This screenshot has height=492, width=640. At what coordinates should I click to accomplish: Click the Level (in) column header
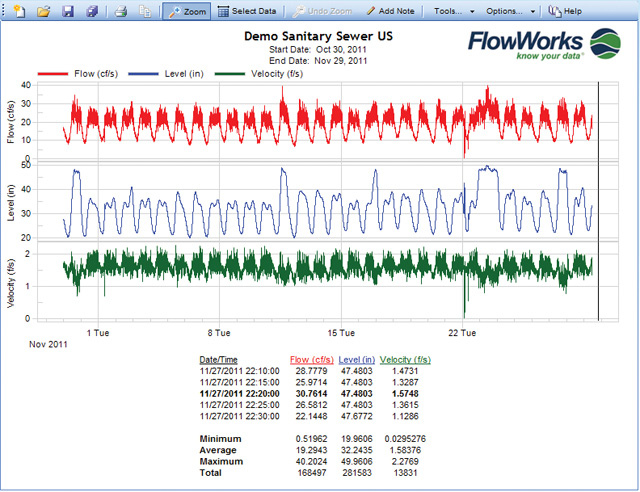point(359,360)
